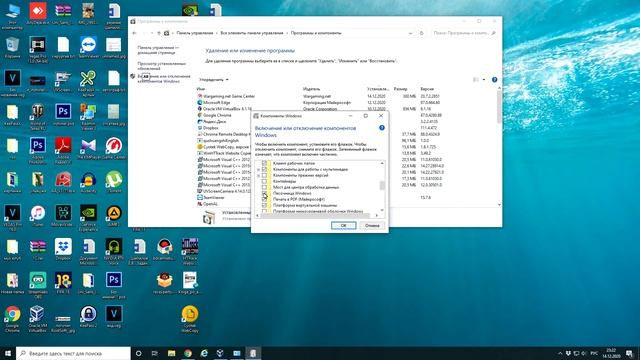Click the All Control Panel Items breadcrumb
Image resolution: width=640 pixels, height=360 pixels.
coord(252,33)
